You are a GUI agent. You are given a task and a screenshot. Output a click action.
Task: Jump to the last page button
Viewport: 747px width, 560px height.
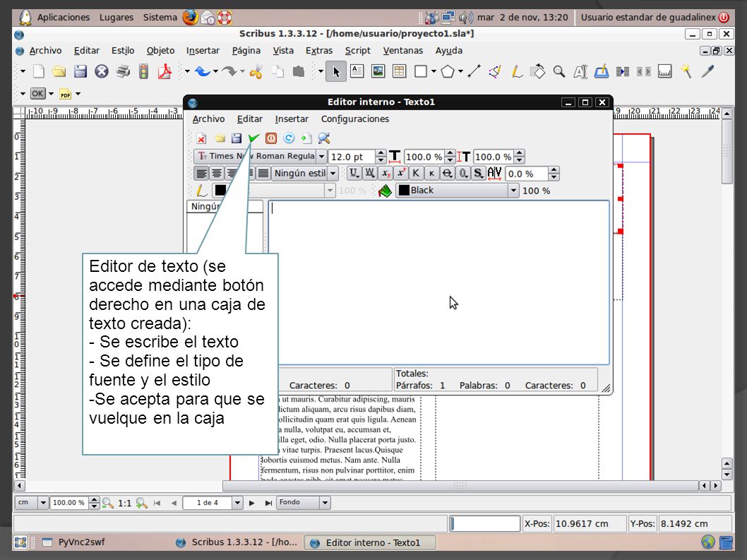[269, 503]
